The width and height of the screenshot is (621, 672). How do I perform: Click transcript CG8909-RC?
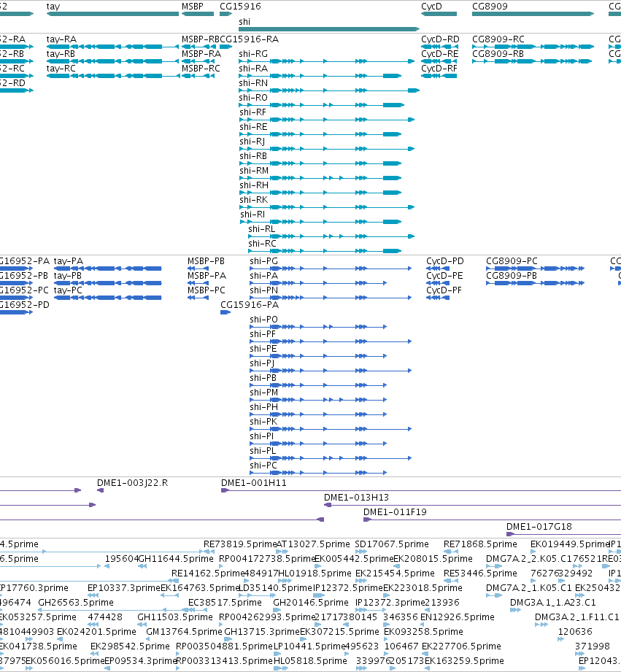[x=498, y=39]
